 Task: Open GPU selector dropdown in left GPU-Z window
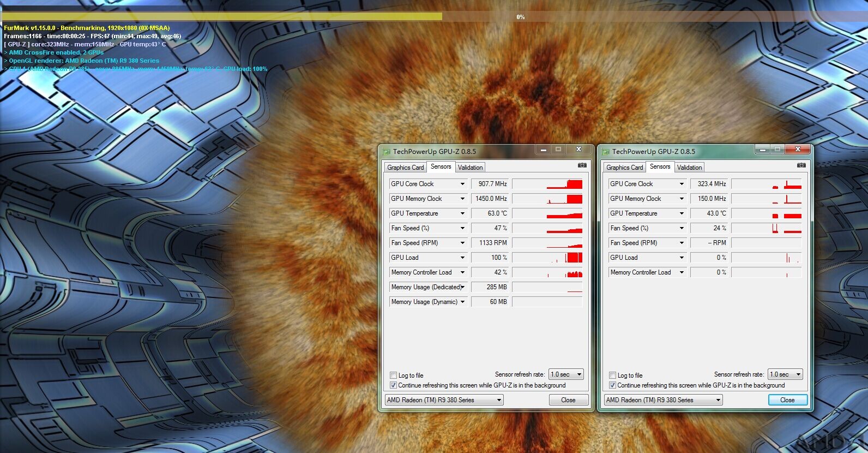[x=444, y=400]
